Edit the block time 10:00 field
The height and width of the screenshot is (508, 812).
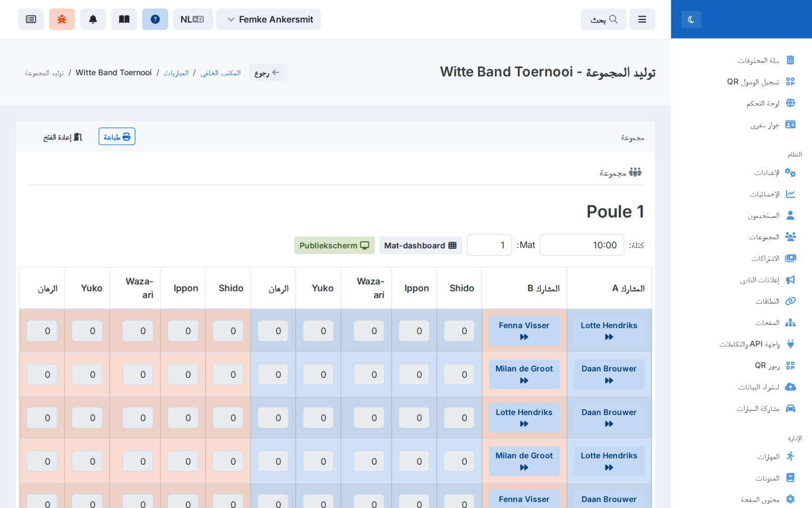[x=582, y=245]
